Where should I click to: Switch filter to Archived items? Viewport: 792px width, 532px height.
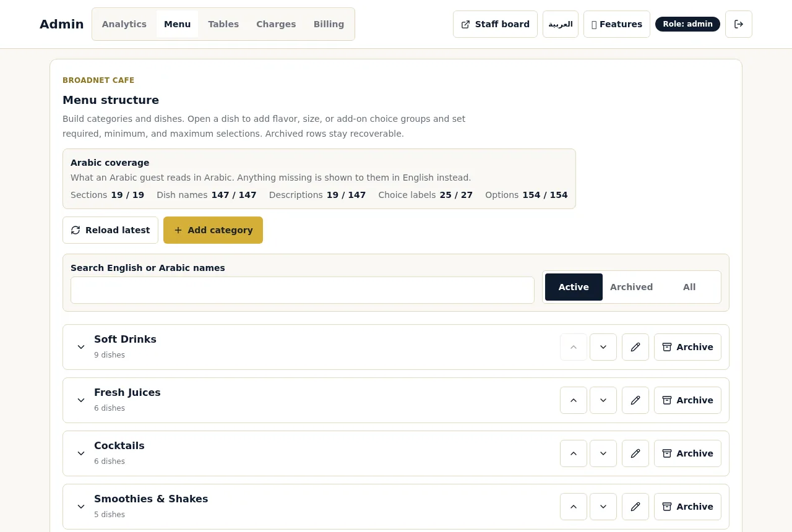point(631,287)
